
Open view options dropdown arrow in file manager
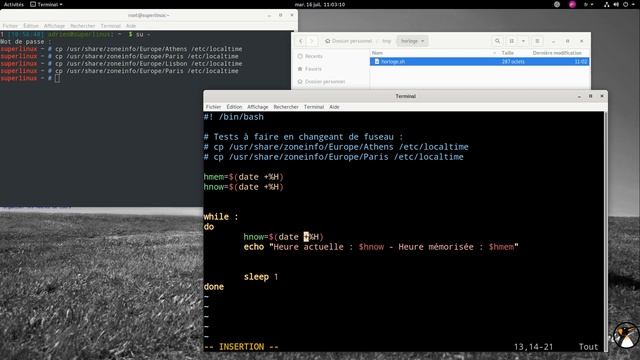coord(523,41)
